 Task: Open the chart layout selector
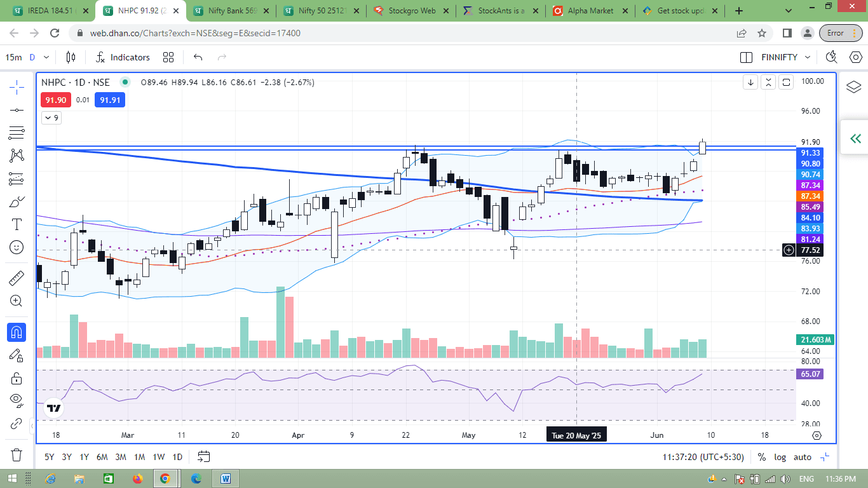746,57
